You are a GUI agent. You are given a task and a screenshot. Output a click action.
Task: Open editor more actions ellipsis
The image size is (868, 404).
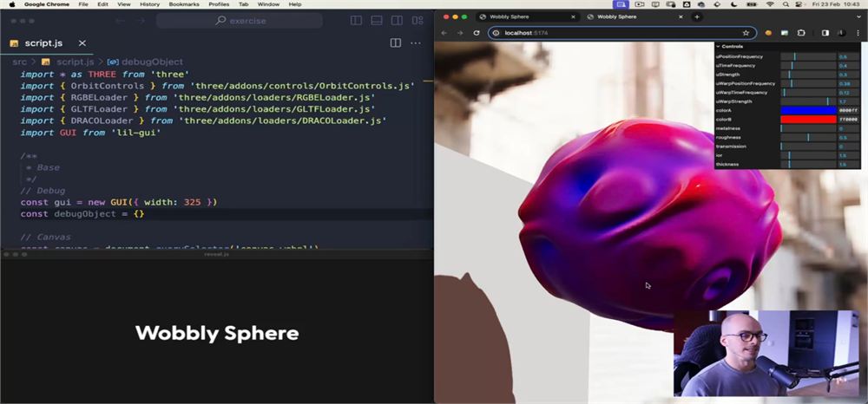click(x=415, y=43)
